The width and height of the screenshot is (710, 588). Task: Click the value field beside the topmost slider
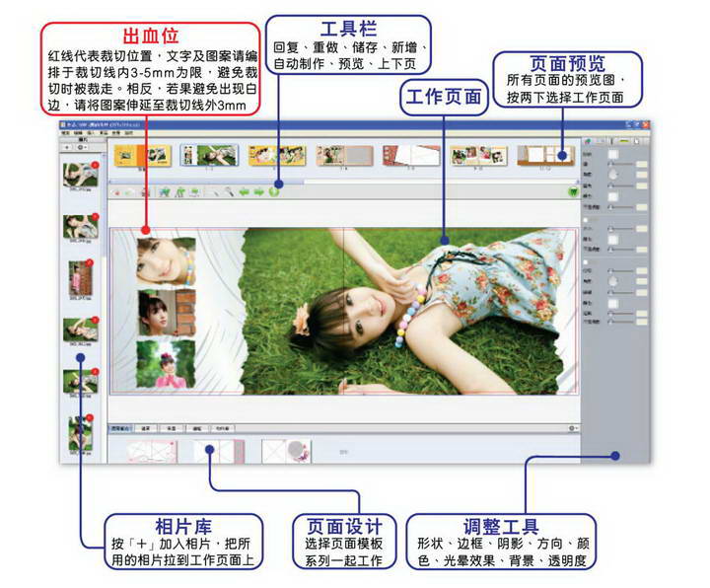(x=642, y=164)
